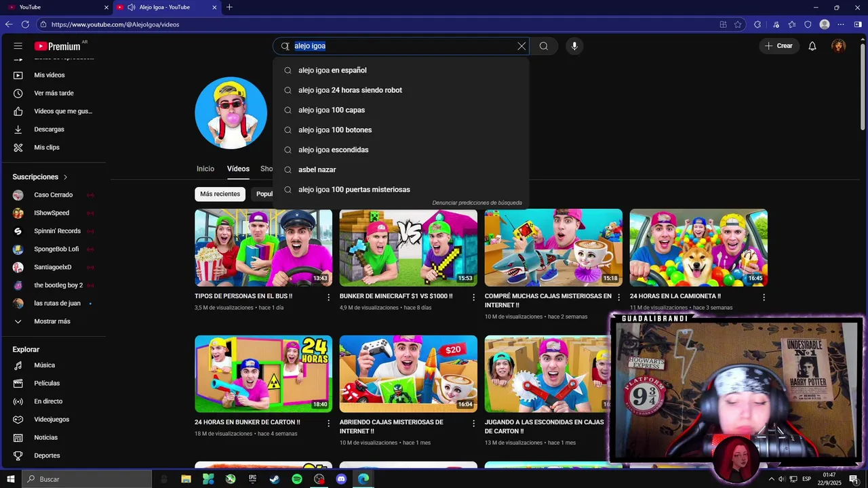The image size is (868, 488).
Task: Open a new browser tab
Action: pos(229,7)
